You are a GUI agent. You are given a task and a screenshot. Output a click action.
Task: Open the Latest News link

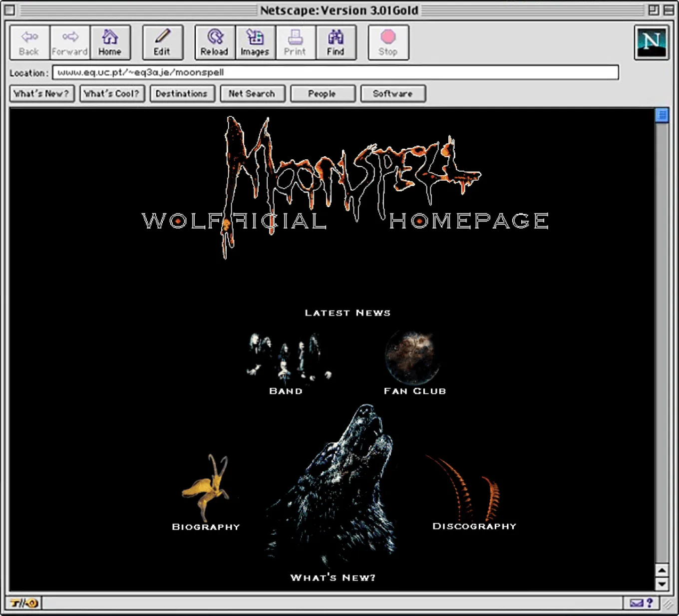click(x=347, y=313)
